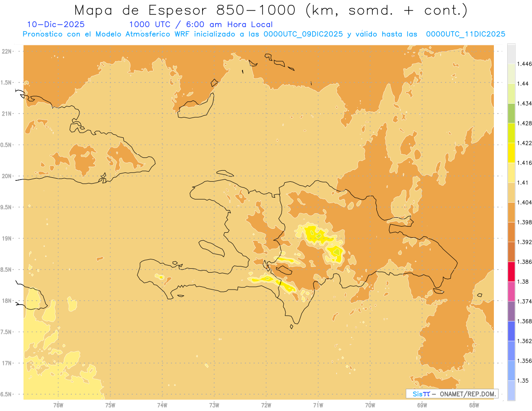Click the colorbar value '1.374'
This screenshot has width=532, height=411.
525,301
